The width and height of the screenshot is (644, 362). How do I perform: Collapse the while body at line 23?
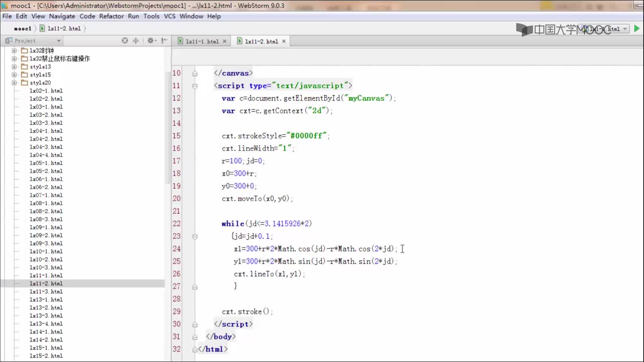click(x=195, y=237)
